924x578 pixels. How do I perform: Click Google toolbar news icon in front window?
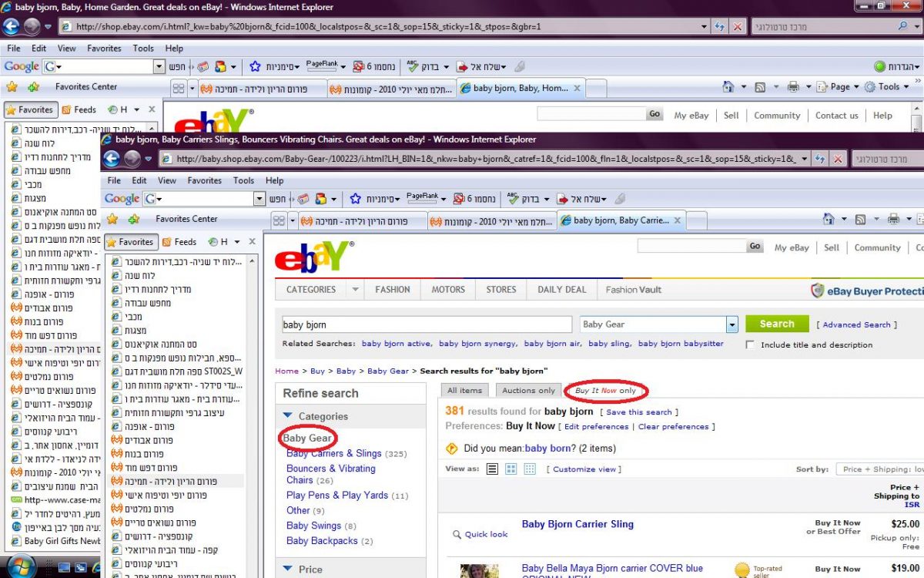pos(304,199)
